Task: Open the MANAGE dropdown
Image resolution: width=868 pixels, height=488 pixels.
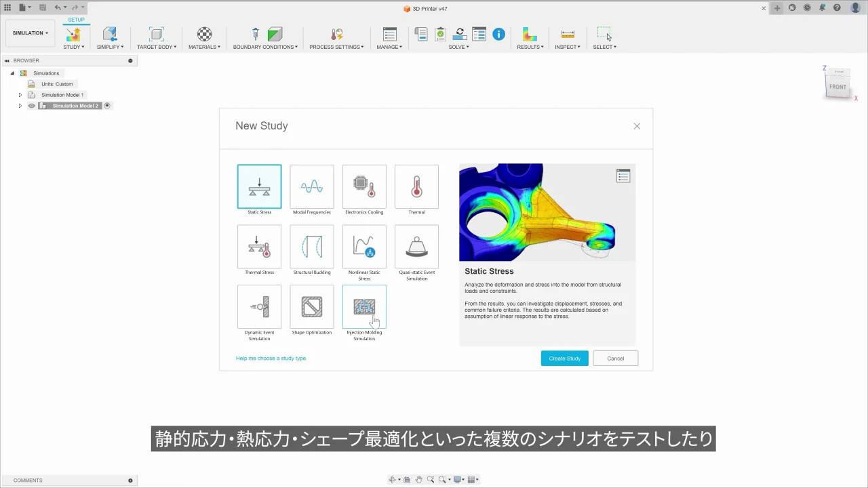Action: click(x=389, y=47)
